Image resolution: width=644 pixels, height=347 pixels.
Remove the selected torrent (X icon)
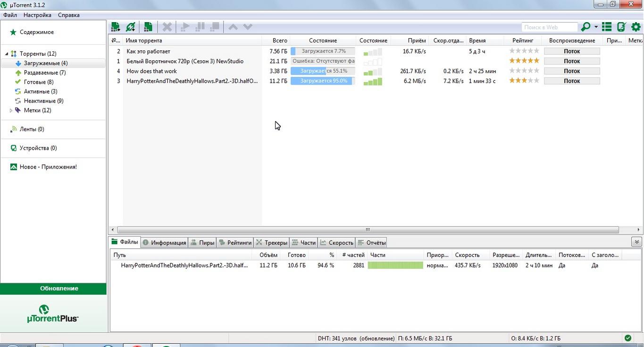click(167, 27)
